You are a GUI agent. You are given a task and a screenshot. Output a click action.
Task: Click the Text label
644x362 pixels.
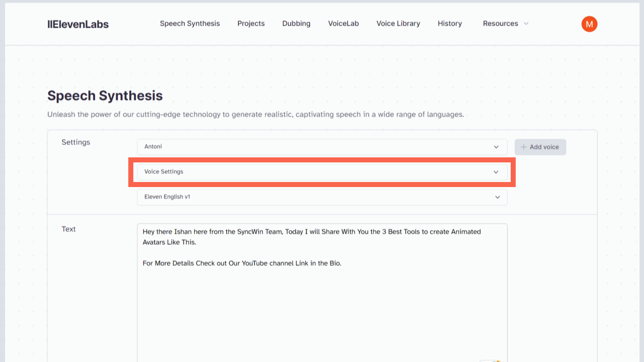coord(68,229)
